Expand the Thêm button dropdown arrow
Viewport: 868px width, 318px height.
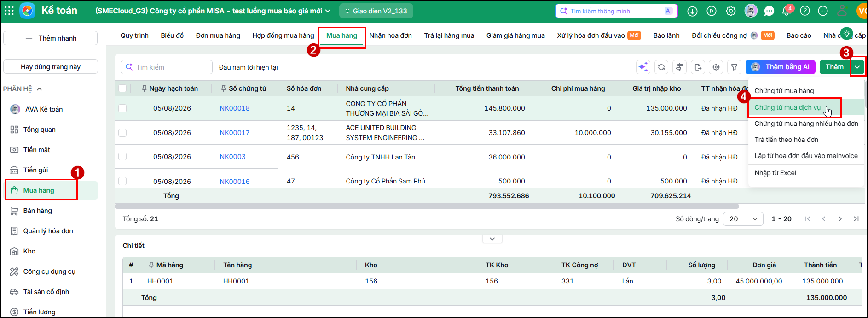[x=857, y=67]
